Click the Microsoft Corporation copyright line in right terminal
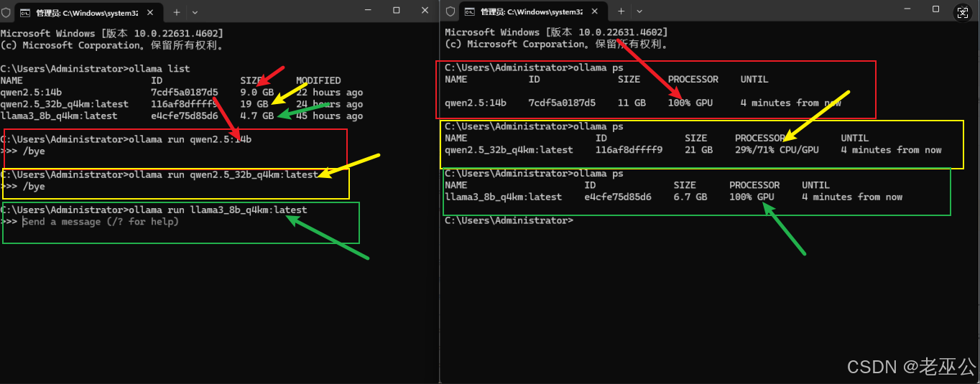 pyautogui.click(x=557, y=44)
